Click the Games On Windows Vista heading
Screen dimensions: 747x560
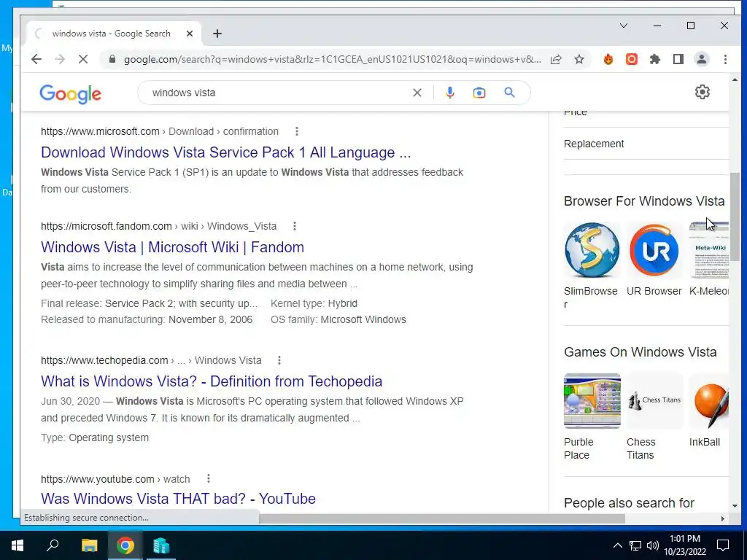tap(640, 352)
